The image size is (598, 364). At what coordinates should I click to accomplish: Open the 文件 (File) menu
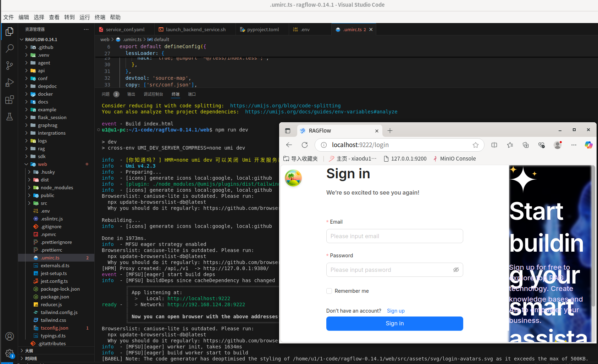[x=9, y=17]
